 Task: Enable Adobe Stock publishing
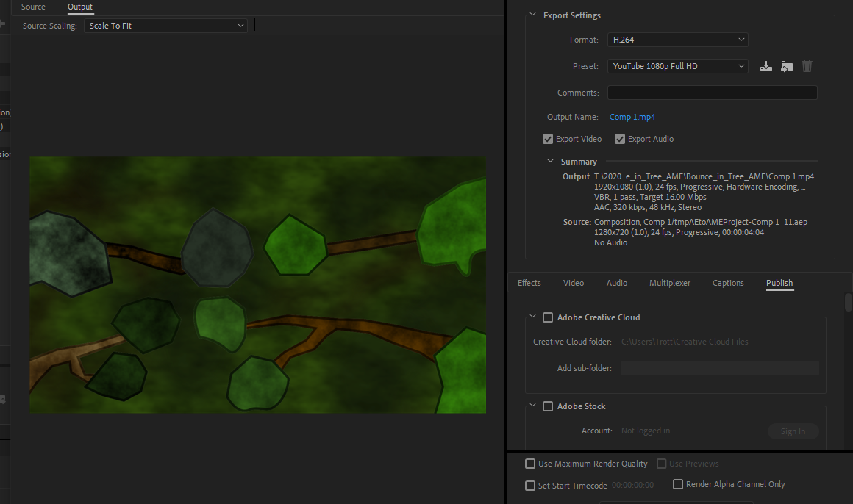548,406
